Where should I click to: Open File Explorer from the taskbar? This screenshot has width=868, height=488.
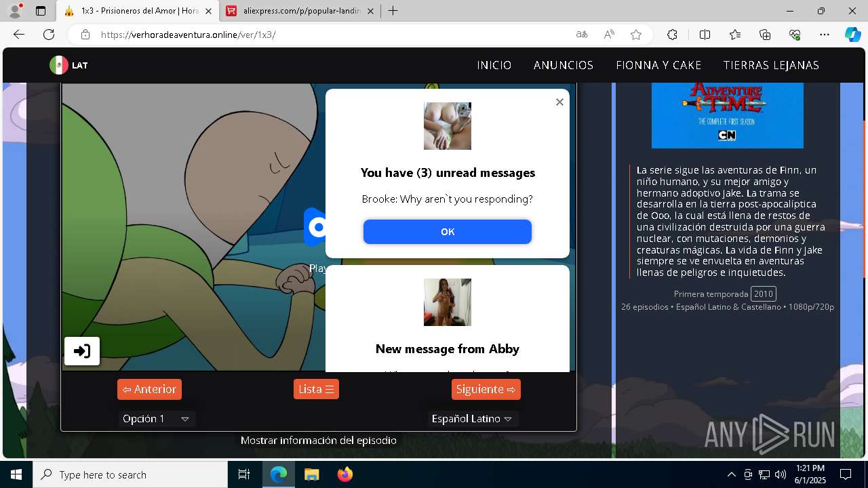311,474
